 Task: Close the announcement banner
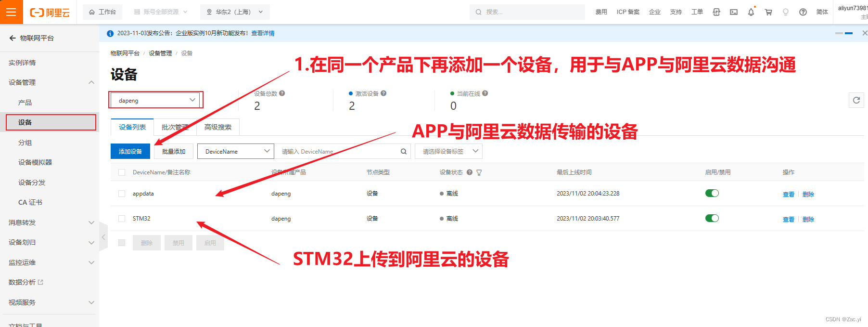(x=865, y=33)
